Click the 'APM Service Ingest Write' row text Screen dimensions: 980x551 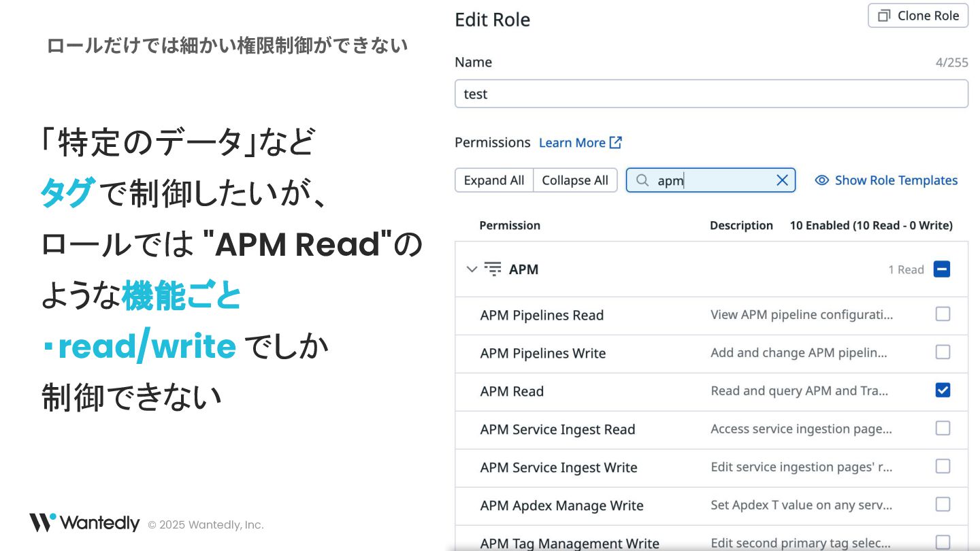click(x=559, y=467)
